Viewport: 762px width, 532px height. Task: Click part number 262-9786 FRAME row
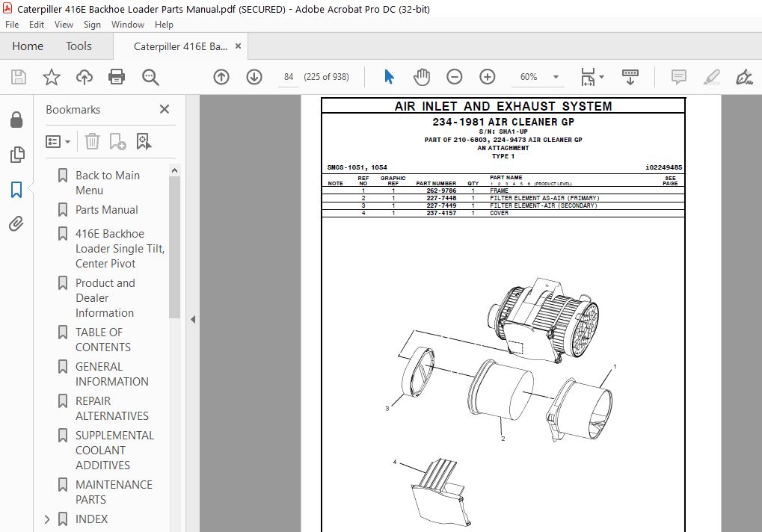point(503,191)
